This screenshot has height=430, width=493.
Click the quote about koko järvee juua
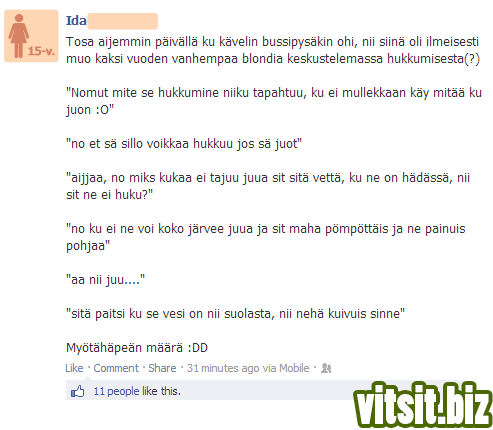pyautogui.click(x=266, y=237)
